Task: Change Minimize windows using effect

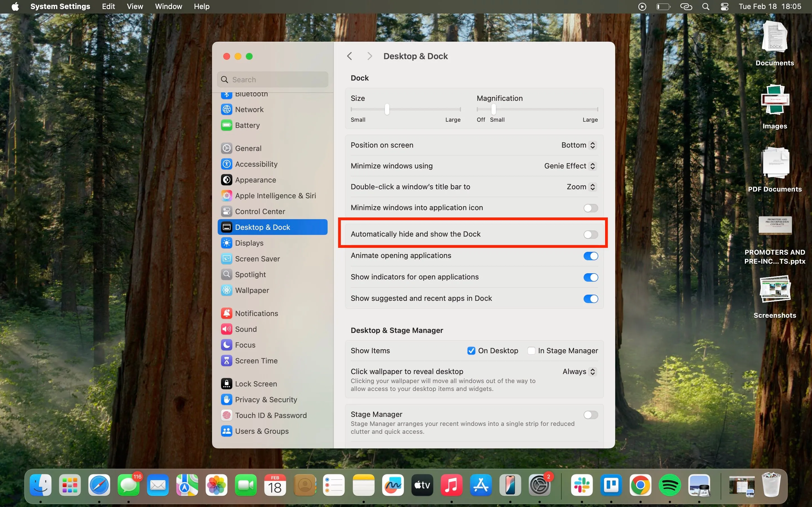Action: point(570,166)
